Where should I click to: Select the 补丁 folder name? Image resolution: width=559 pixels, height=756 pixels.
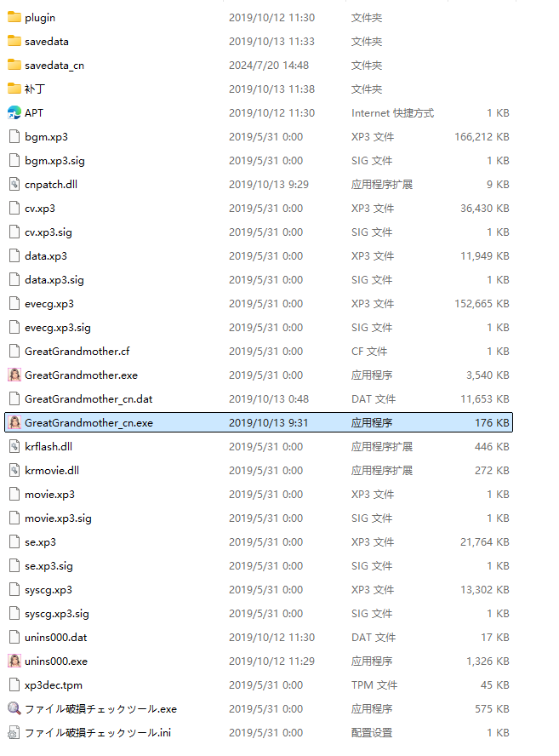click(35, 89)
